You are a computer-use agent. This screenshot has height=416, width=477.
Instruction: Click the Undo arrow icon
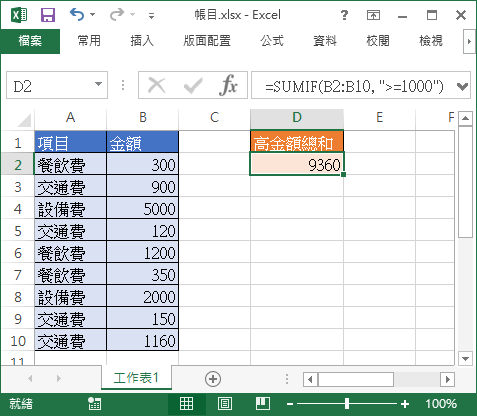(77, 15)
